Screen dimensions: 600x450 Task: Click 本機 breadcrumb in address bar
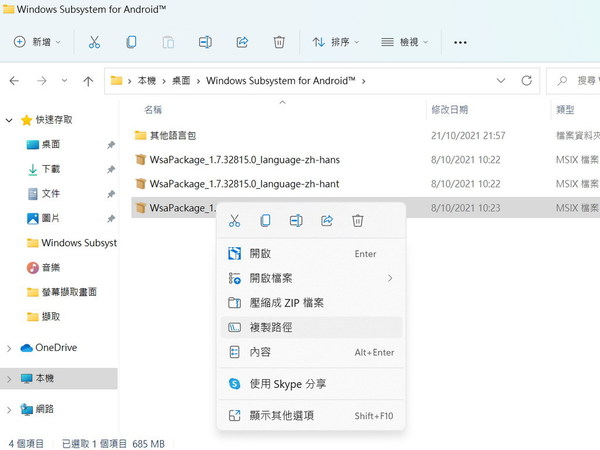[147, 81]
